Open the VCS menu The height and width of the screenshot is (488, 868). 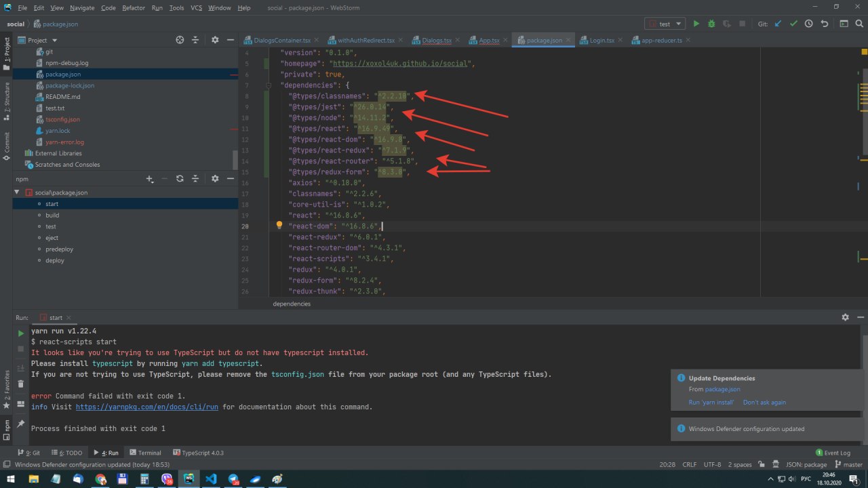[195, 7]
